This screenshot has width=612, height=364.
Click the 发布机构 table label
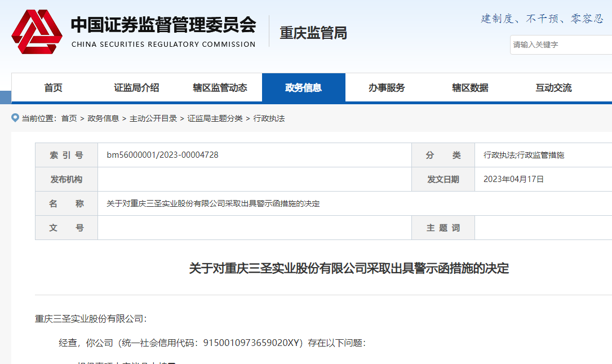[x=66, y=179]
